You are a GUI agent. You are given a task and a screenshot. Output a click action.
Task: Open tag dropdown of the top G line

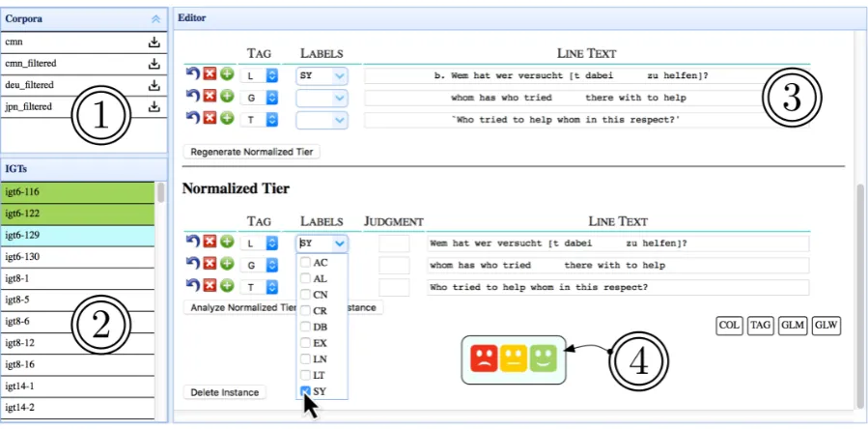[x=259, y=98]
